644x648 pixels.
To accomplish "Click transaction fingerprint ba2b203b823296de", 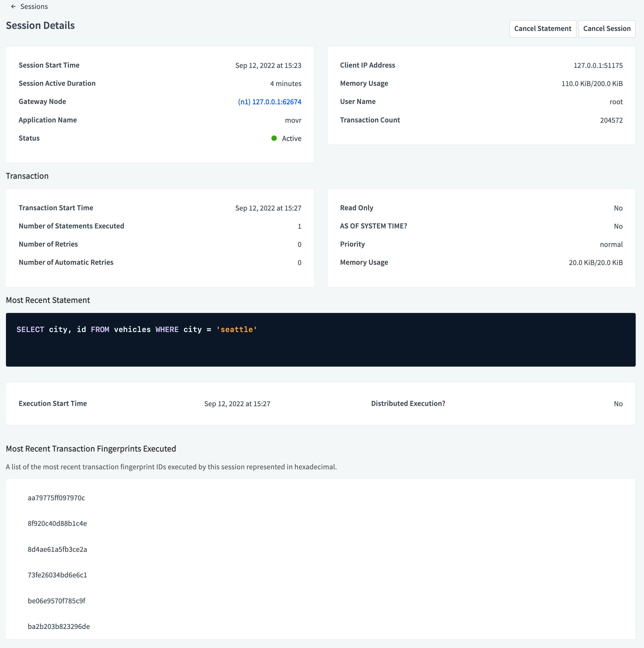I will click(x=58, y=626).
